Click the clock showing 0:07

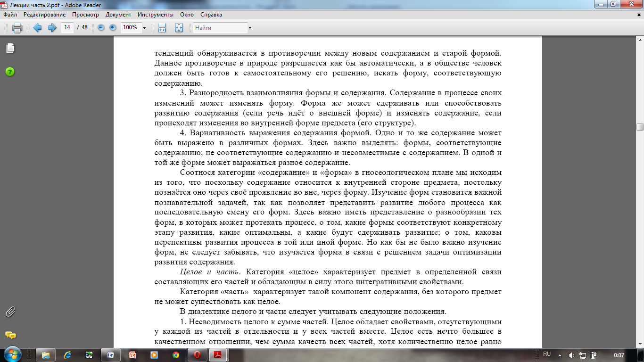point(619,355)
